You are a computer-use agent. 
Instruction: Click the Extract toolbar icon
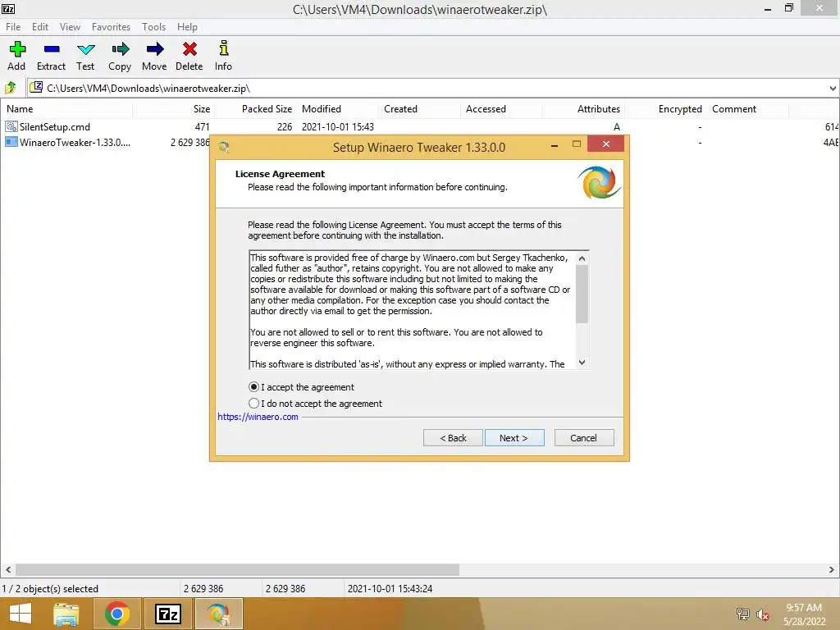point(52,49)
